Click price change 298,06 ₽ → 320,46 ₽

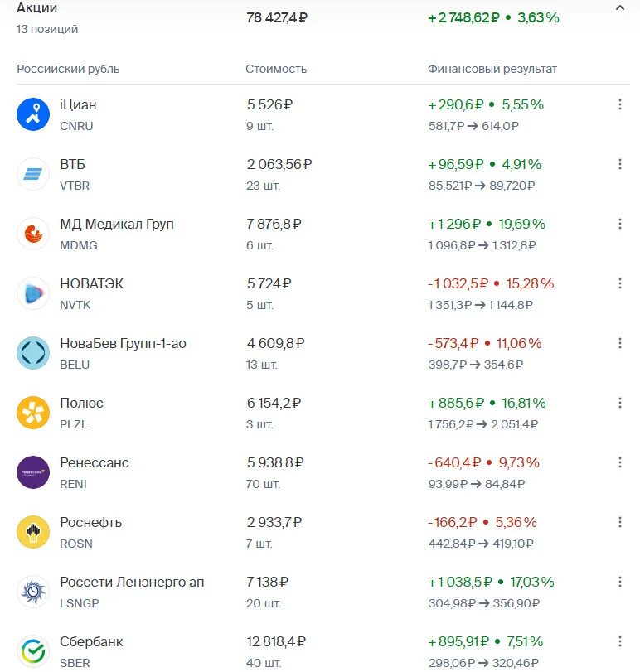click(x=483, y=663)
